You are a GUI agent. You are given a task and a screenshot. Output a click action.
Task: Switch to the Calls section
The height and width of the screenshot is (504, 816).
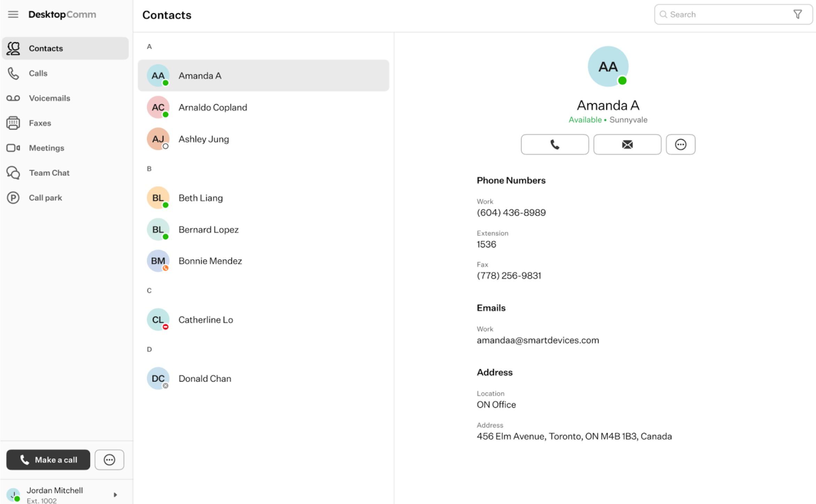click(65, 73)
